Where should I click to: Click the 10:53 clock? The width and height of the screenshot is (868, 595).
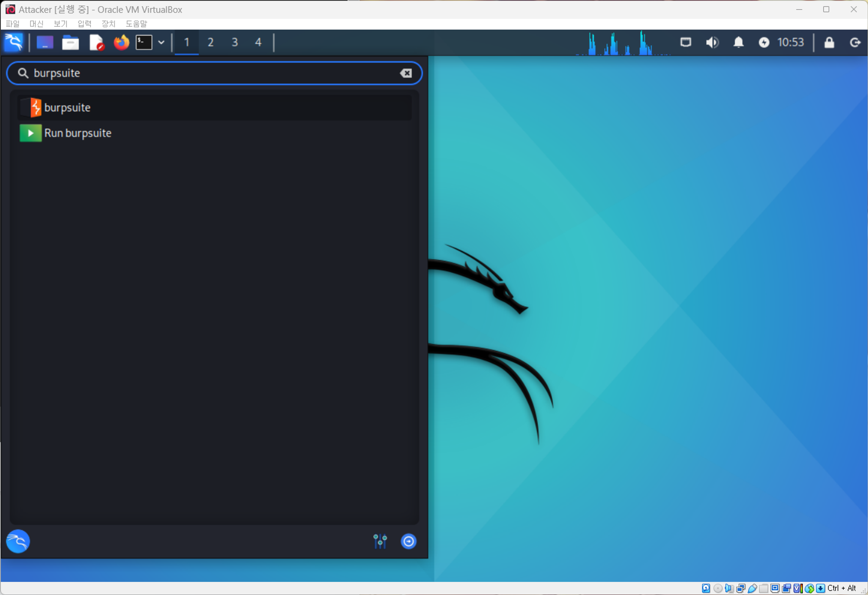click(x=790, y=42)
